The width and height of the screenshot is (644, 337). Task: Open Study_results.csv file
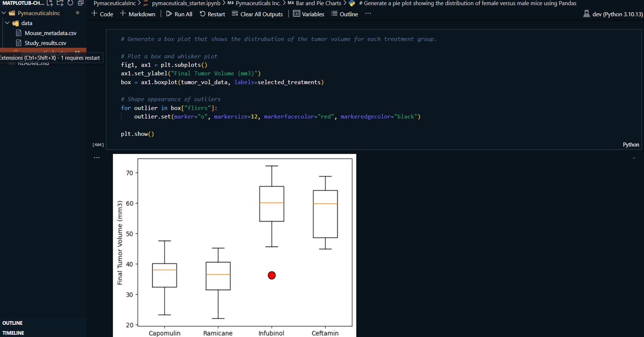pyautogui.click(x=45, y=43)
